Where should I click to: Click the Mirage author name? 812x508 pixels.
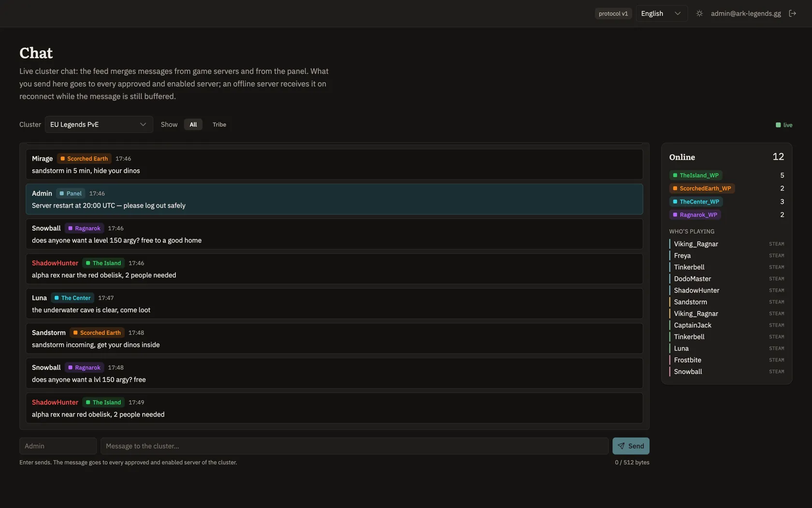pyautogui.click(x=42, y=159)
